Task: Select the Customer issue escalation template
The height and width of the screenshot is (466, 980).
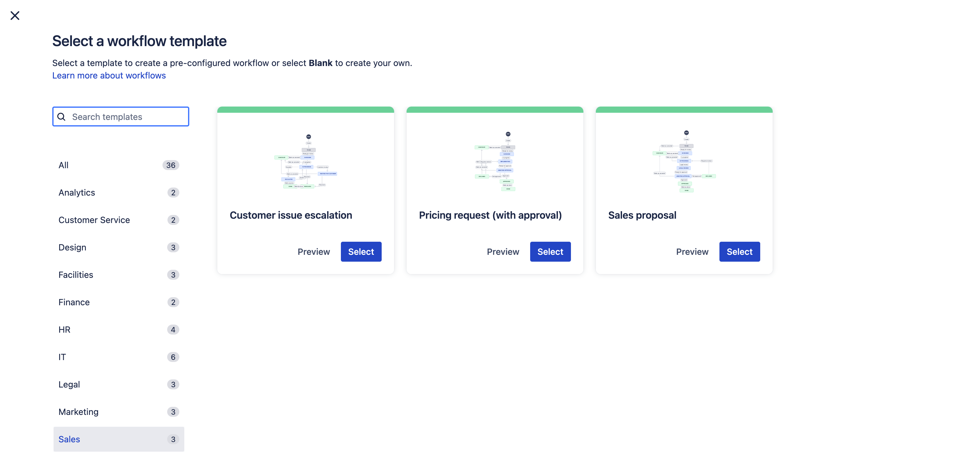Action: pos(361,251)
